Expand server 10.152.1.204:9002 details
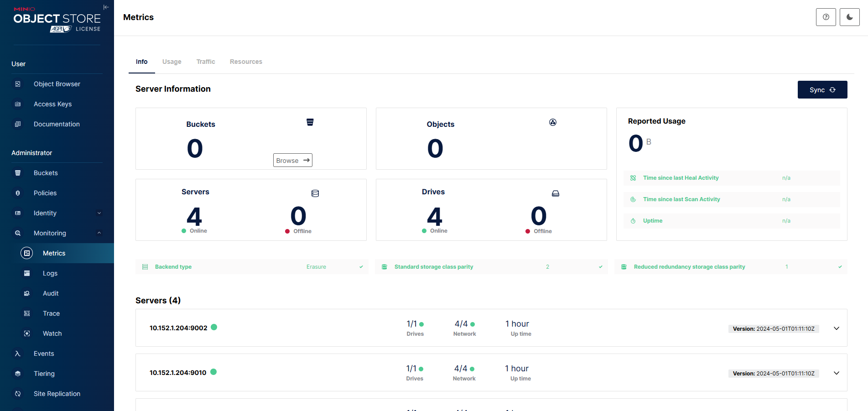The height and width of the screenshot is (411, 868). pos(836,328)
